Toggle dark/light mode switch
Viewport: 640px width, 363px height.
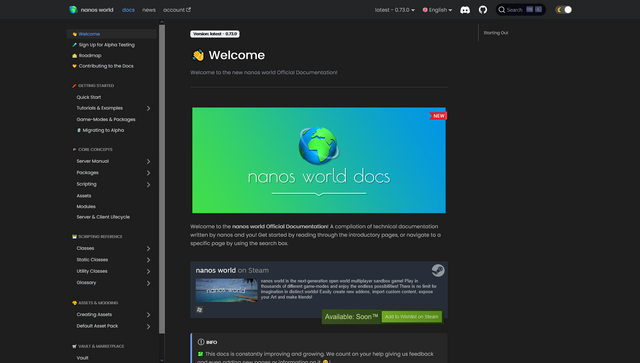(x=564, y=10)
